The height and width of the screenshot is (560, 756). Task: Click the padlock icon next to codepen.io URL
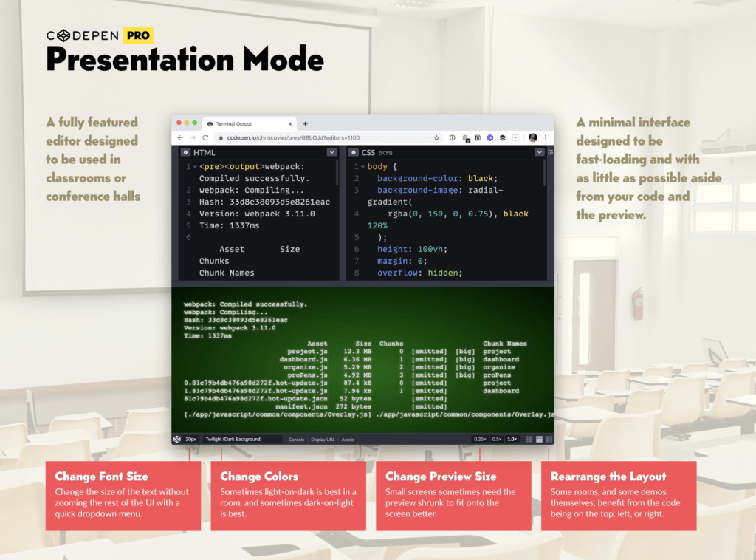221,137
